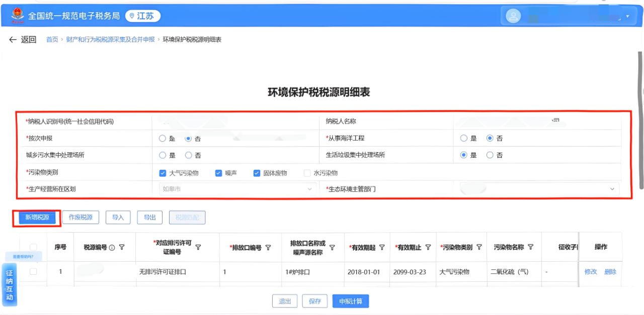Open 财产和行为税税源采集及合并申报 breadcrumb
644x315 pixels.
(110, 40)
